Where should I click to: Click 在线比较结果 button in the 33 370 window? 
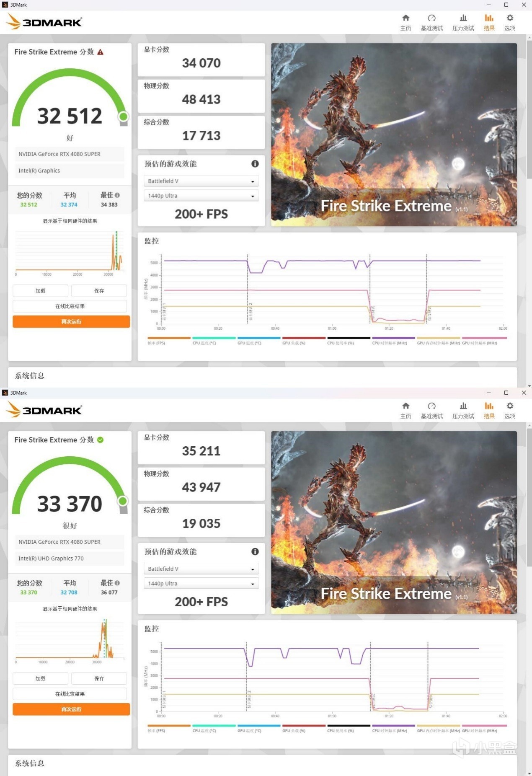pos(70,694)
